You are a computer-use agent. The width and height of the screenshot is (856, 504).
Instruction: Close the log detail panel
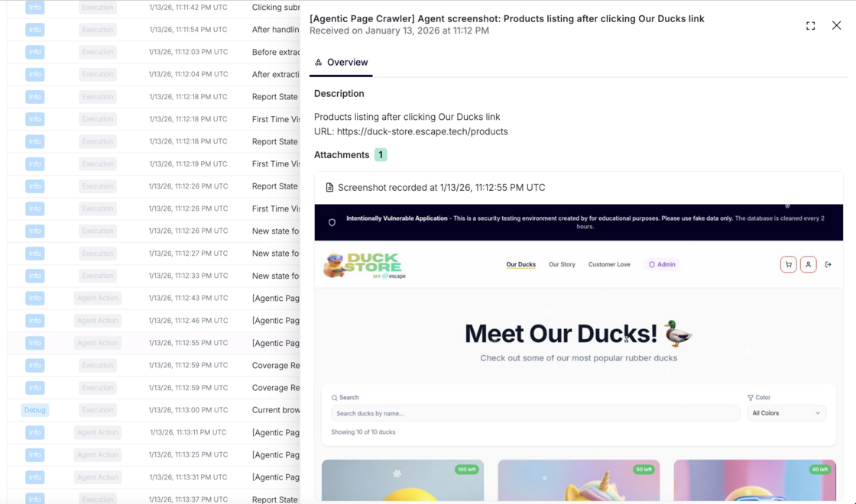click(x=836, y=26)
